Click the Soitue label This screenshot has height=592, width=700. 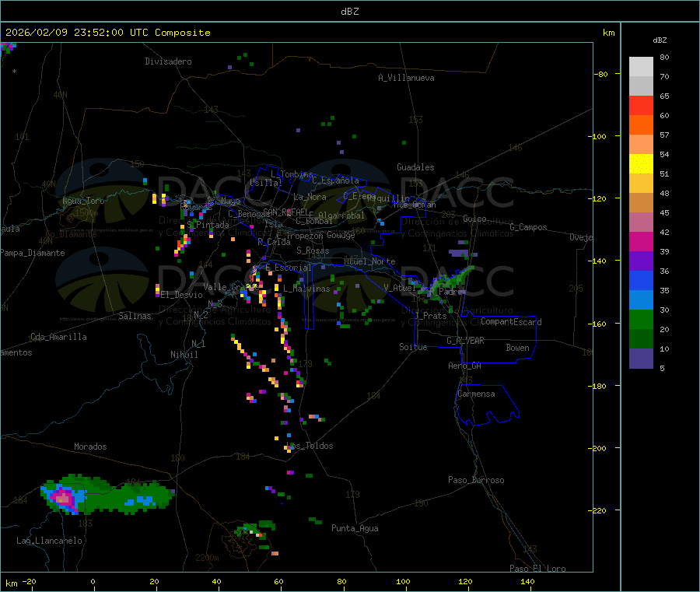pyautogui.click(x=413, y=347)
